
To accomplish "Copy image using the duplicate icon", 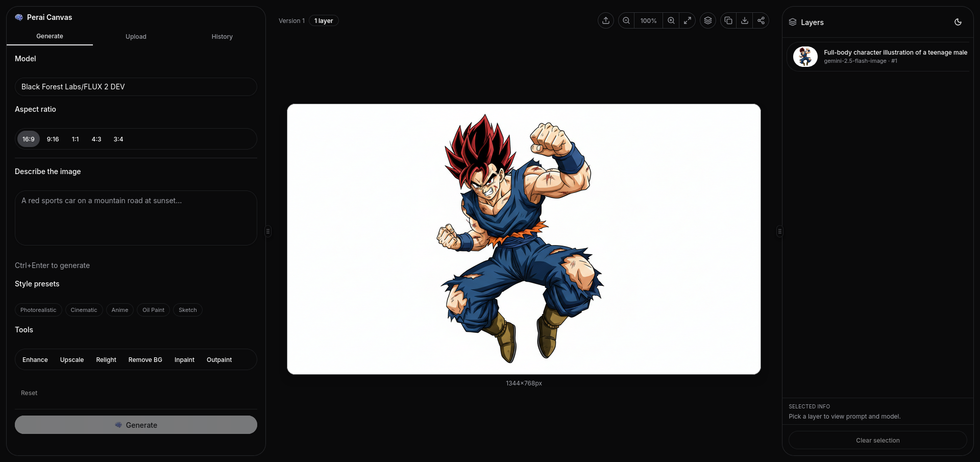I will 728,20.
